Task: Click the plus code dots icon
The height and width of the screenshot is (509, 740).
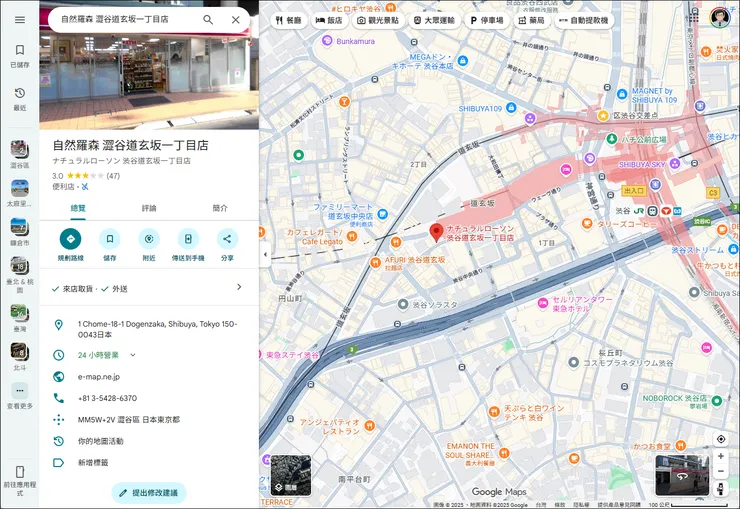Action: point(59,419)
